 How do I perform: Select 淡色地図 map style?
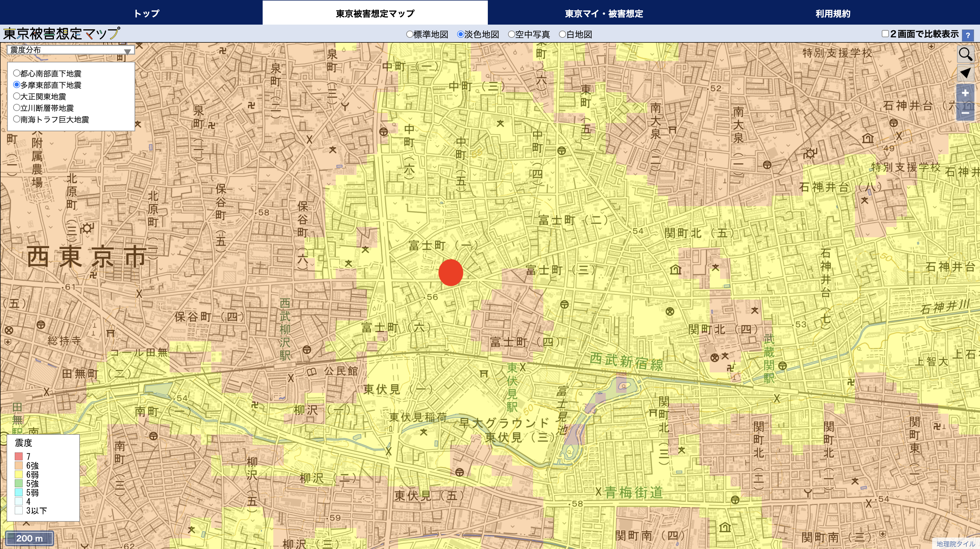(461, 34)
